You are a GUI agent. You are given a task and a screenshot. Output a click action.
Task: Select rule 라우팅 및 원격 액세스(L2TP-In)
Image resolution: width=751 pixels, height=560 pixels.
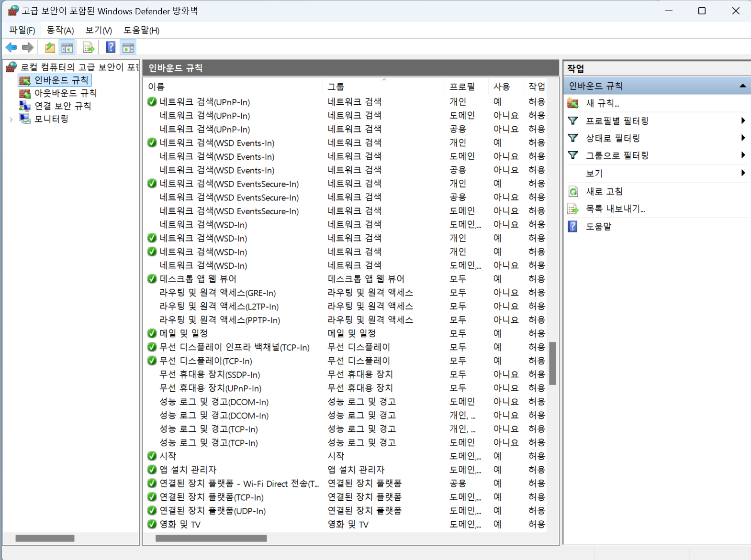point(219,306)
